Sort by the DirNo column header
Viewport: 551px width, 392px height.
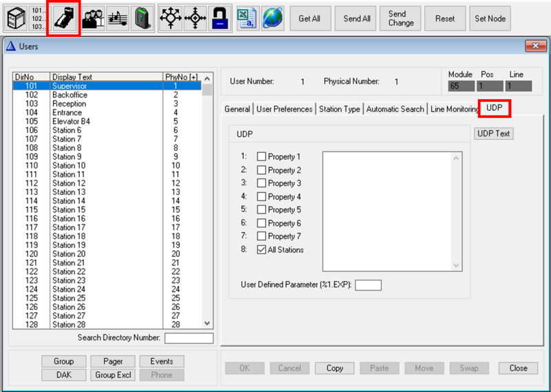pyautogui.click(x=31, y=76)
